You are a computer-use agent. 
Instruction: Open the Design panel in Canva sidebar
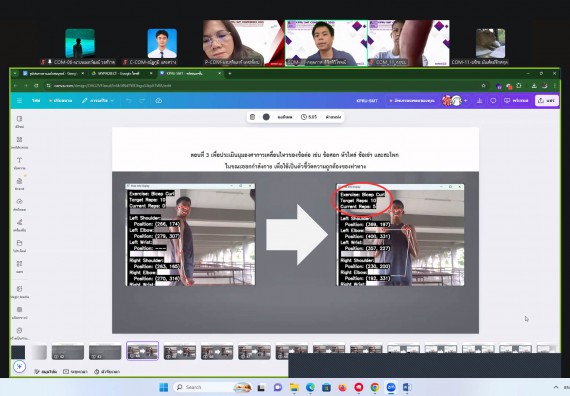20,121
